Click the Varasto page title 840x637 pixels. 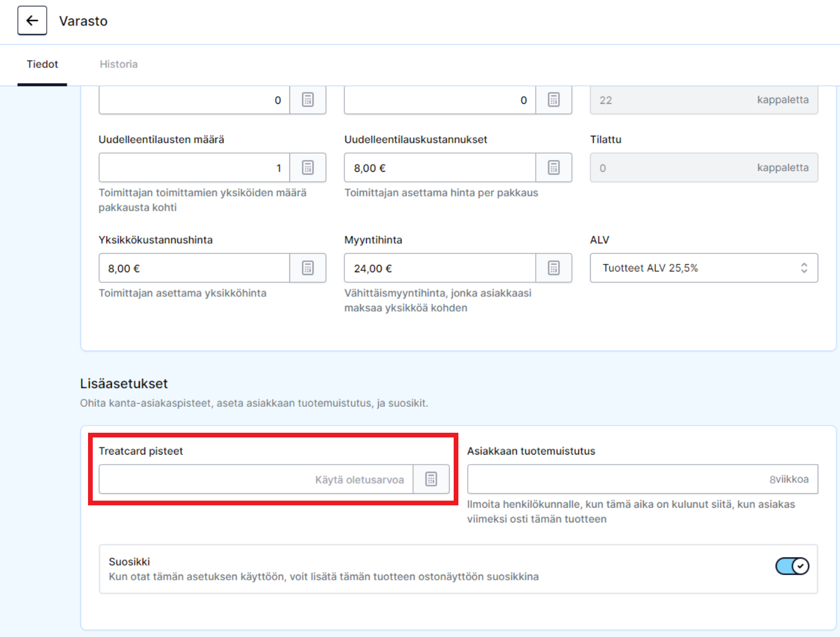[x=83, y=21]
